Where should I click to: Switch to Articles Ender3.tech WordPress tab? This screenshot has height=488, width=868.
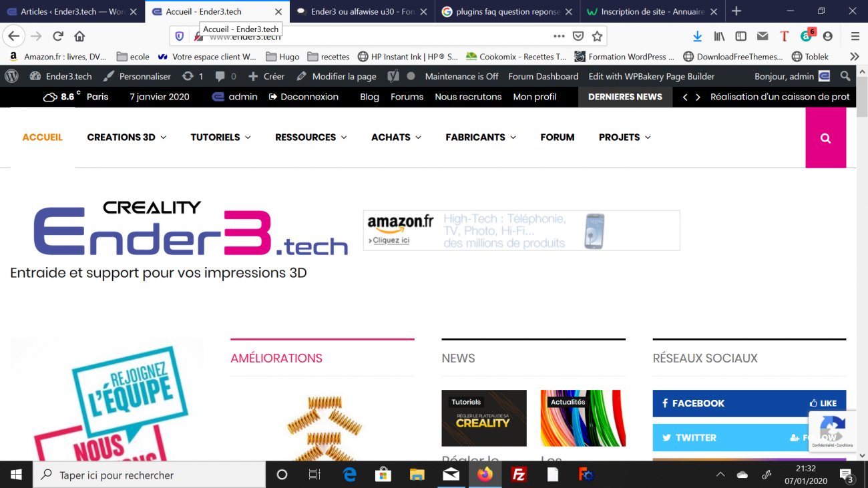pyautogui.click(x=71, y=11)
